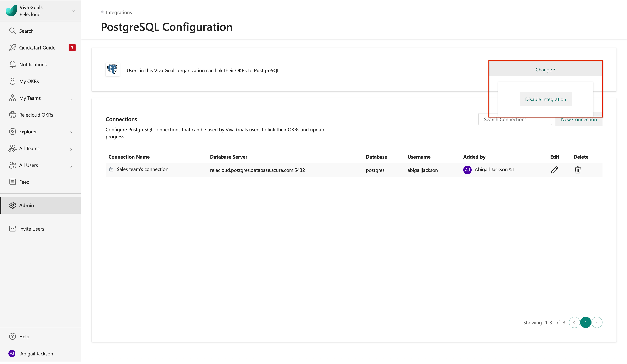Image resolution: width=627 pixels, height=364 pixels.
Task: Click the New Connection button
Action: coord(579,119)
